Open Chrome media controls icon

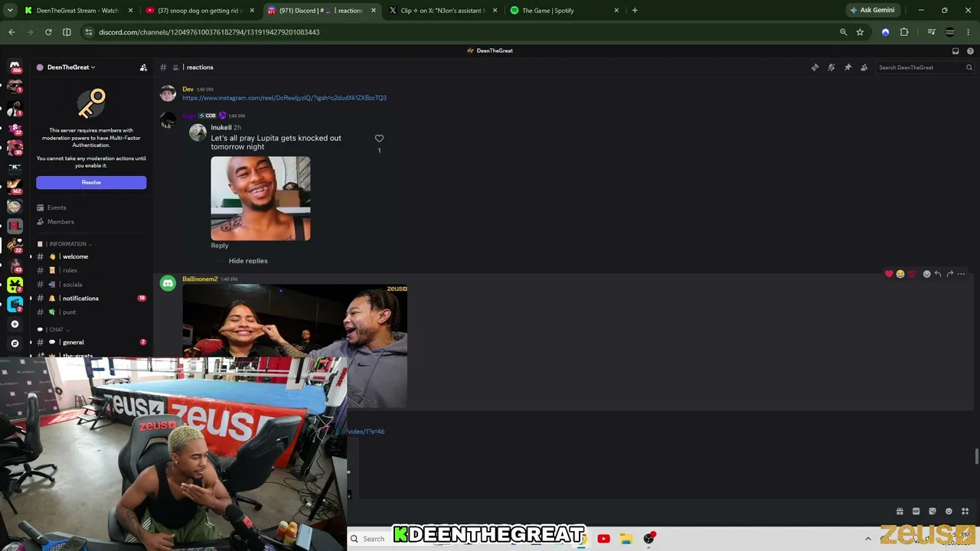[931, 32]
